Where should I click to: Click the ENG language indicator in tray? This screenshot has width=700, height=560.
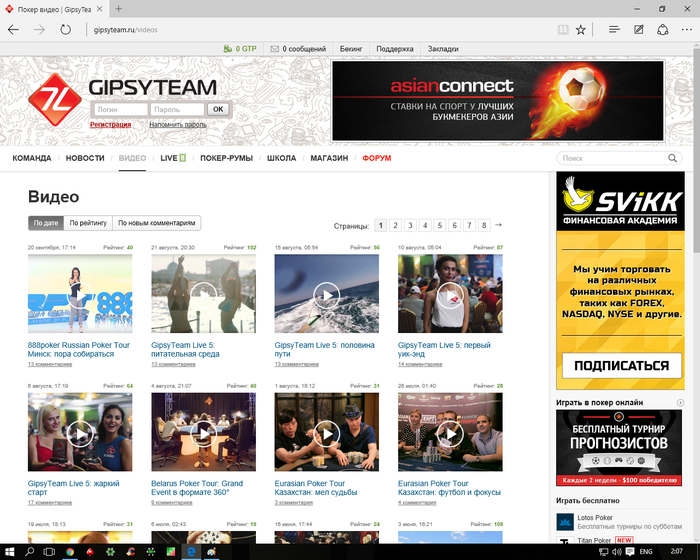(646, 552)
